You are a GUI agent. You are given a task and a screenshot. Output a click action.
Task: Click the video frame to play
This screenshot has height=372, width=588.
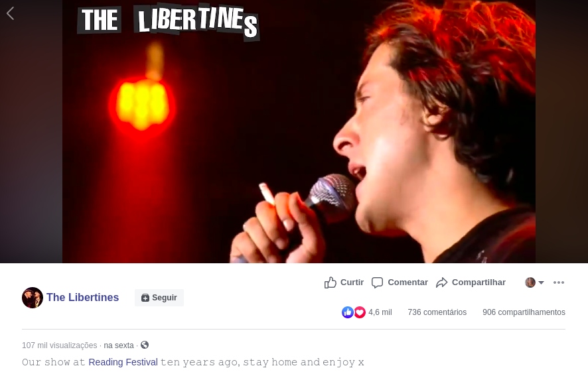coord(299,131)
